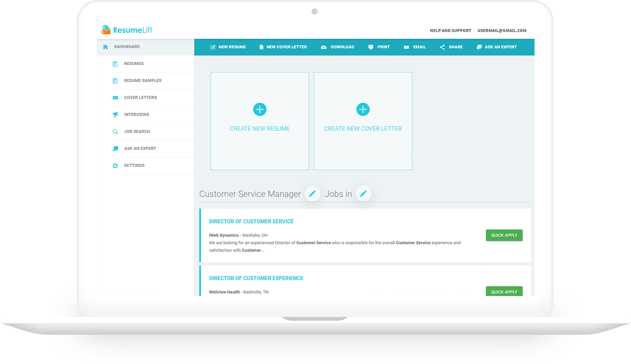Viewport: 631px width, 364px height.
Task: Click the Interviews megaphone icon
Action: pos(115,115)
